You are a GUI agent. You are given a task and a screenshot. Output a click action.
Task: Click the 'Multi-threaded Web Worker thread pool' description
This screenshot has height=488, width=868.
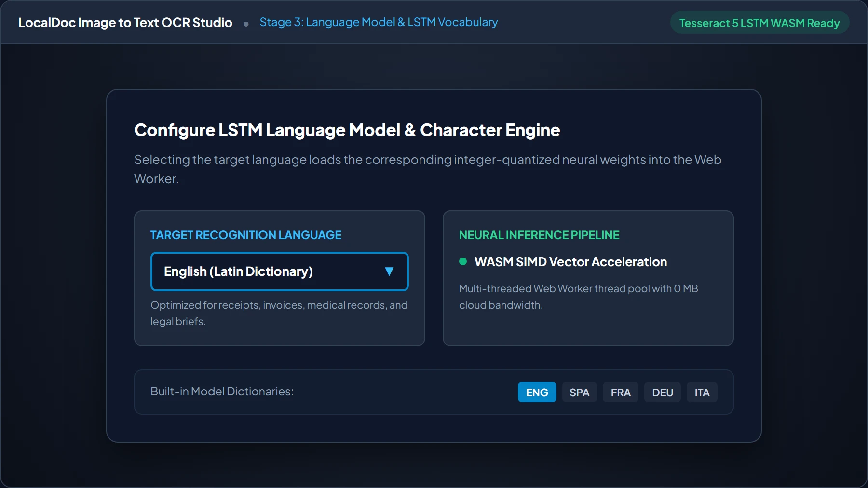(579, 297)
